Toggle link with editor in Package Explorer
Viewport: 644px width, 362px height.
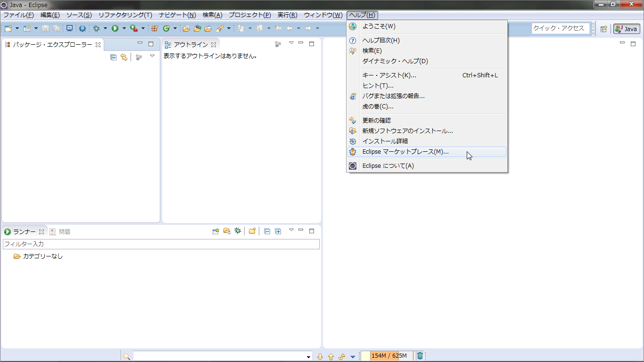pos(125,57)
